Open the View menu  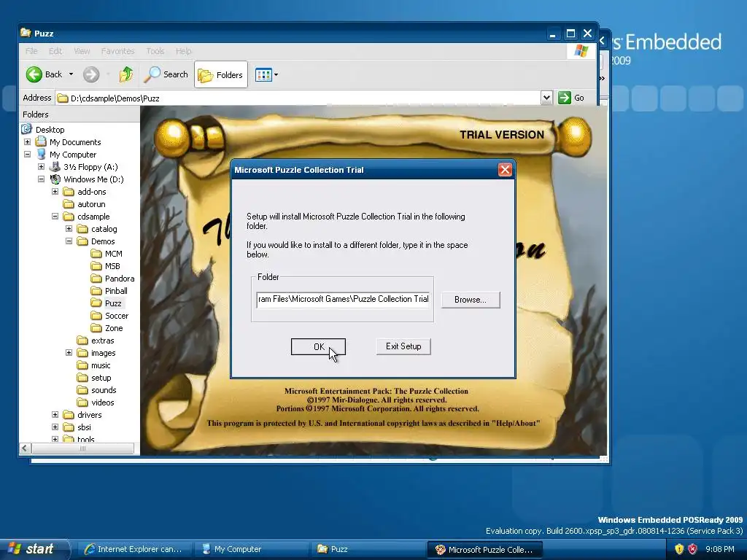point(82,51)
